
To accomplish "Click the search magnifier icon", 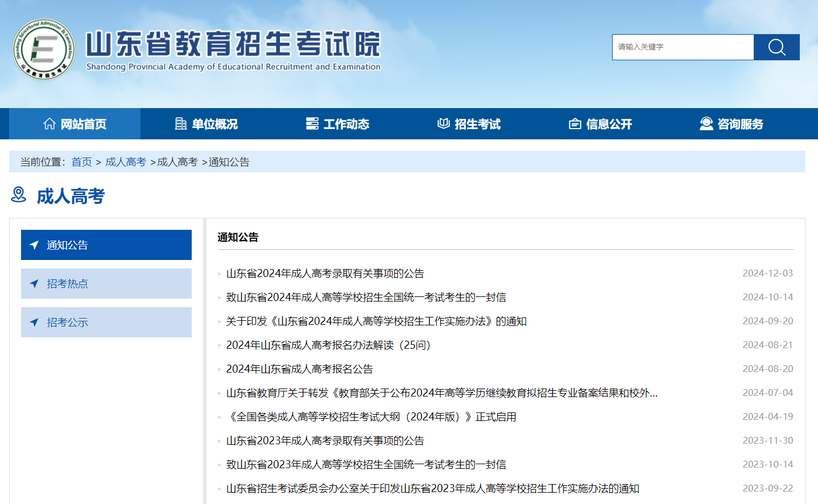I will 776,47.
